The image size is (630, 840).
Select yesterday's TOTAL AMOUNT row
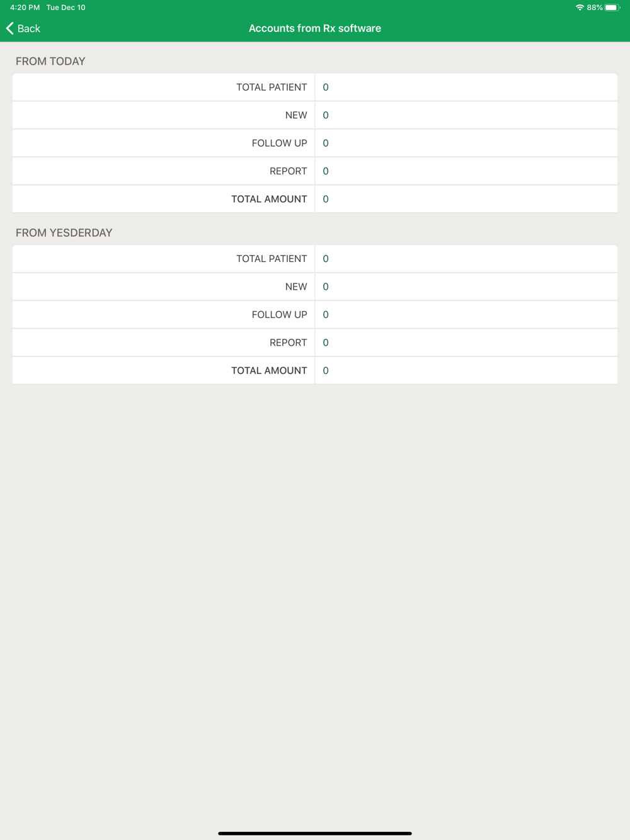(315, 370)
